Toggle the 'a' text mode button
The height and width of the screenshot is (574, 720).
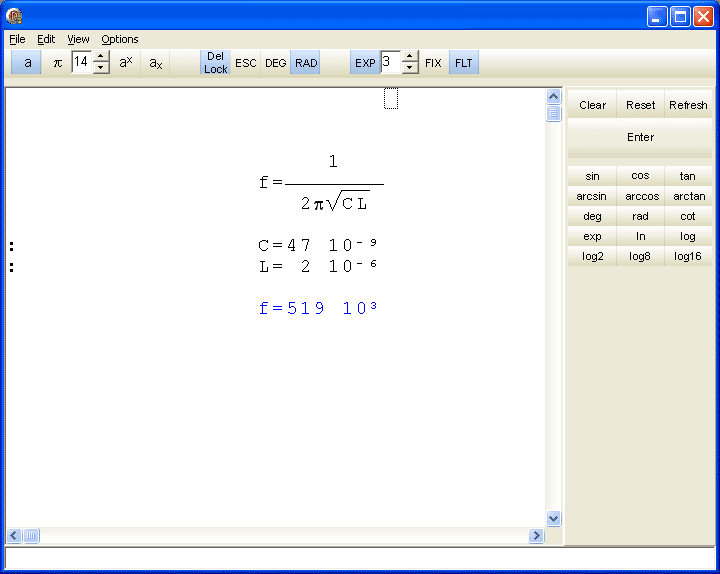click(x=26, y=62)
